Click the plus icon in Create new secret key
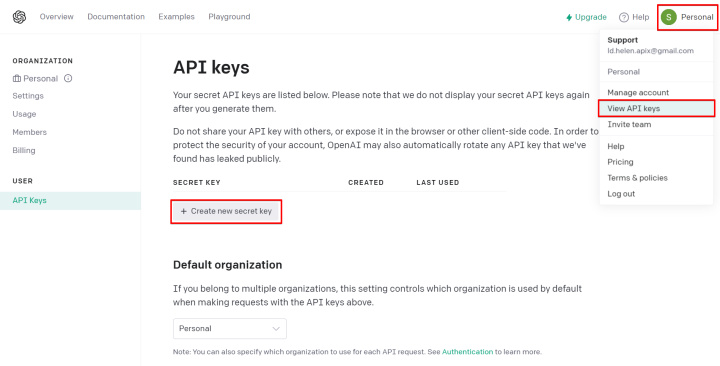The width and height of the screenshot is (720, 366). 184,211
